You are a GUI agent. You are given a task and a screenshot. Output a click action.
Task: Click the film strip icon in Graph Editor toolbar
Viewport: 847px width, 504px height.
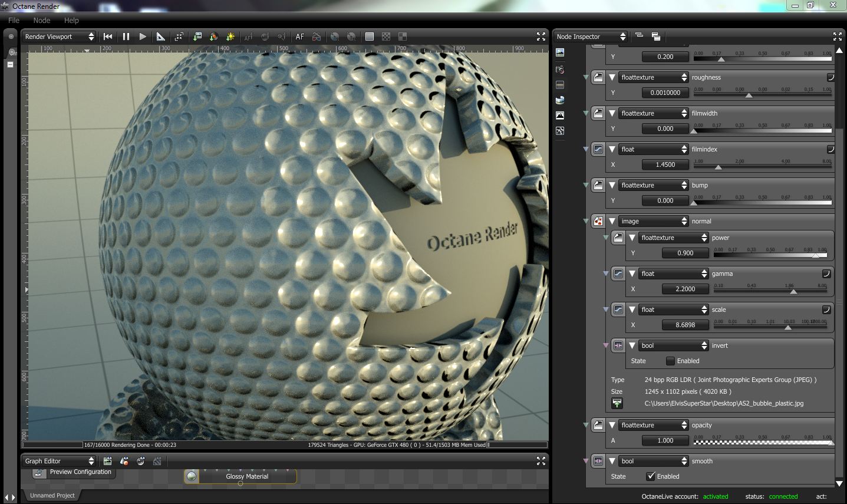coord(107,461)
